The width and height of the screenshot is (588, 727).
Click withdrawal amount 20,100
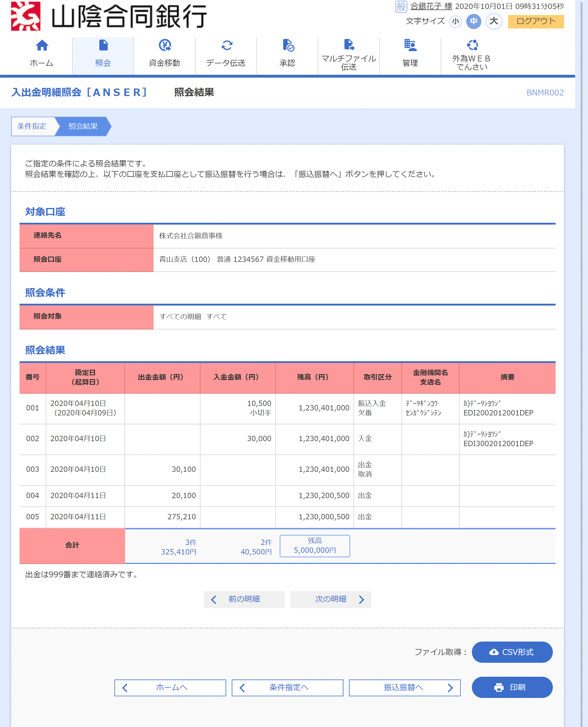click(x=184, y=496)
